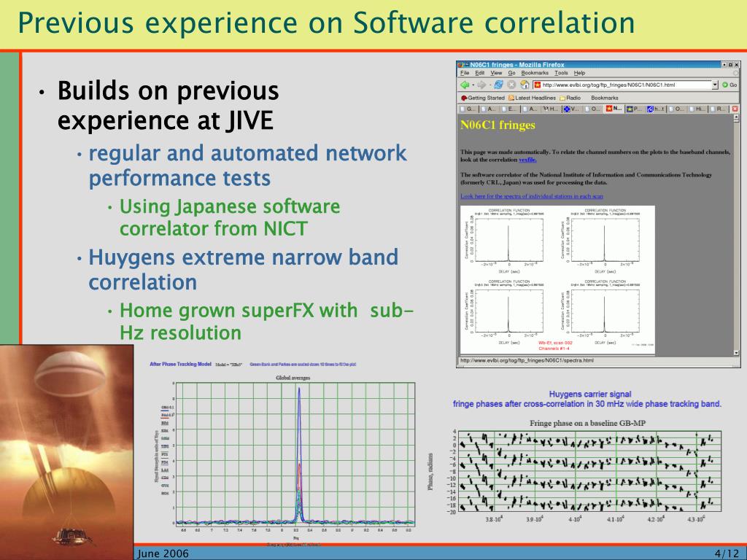Open the Home page icon
Screen dimensions: 747x560
[524, 85]
